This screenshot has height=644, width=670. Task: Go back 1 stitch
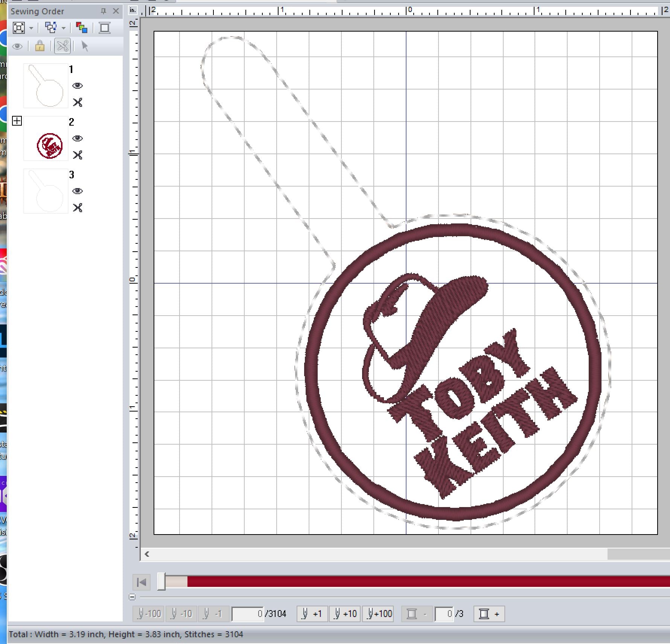click(214, 614)
